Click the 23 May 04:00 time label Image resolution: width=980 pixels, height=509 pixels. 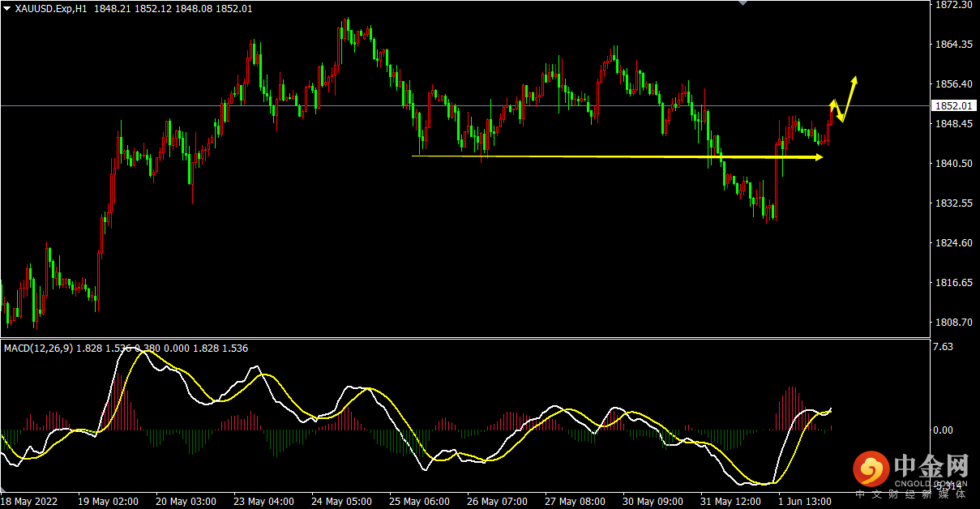click(x=263, y=502)
